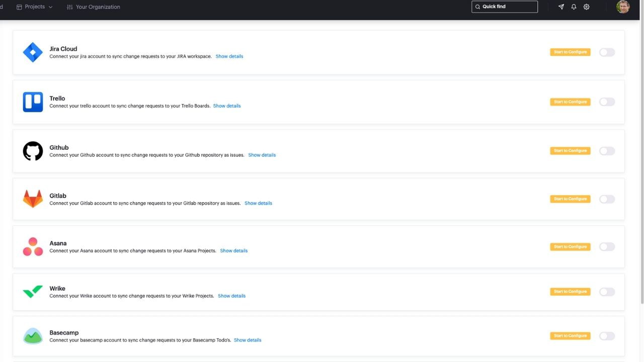Click the Gitlab fox logo icon
The height and width of the screenshot is (362, 644).
pyautogui.click(x=33, y=199)
